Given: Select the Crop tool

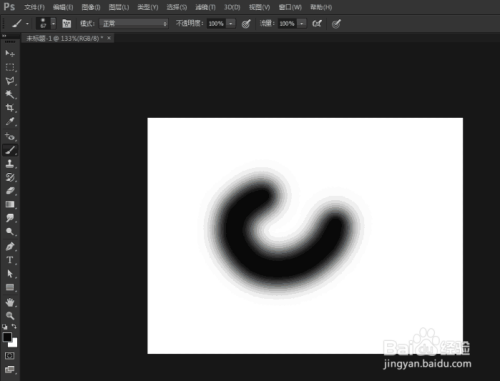Looking at the screenshot, I should (x=10, y=108).
